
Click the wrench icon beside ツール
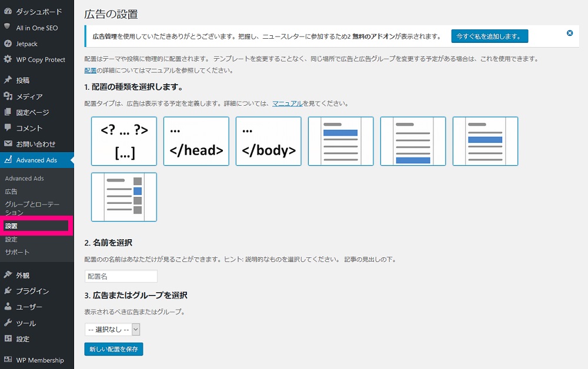pyautogui.click(x=8, y=323)
